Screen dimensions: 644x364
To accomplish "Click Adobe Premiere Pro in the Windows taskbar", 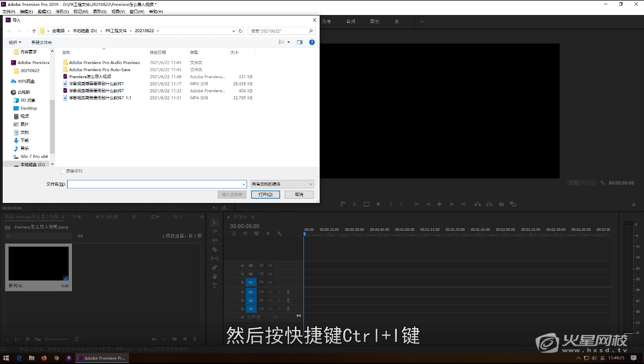I will point(102,358).
